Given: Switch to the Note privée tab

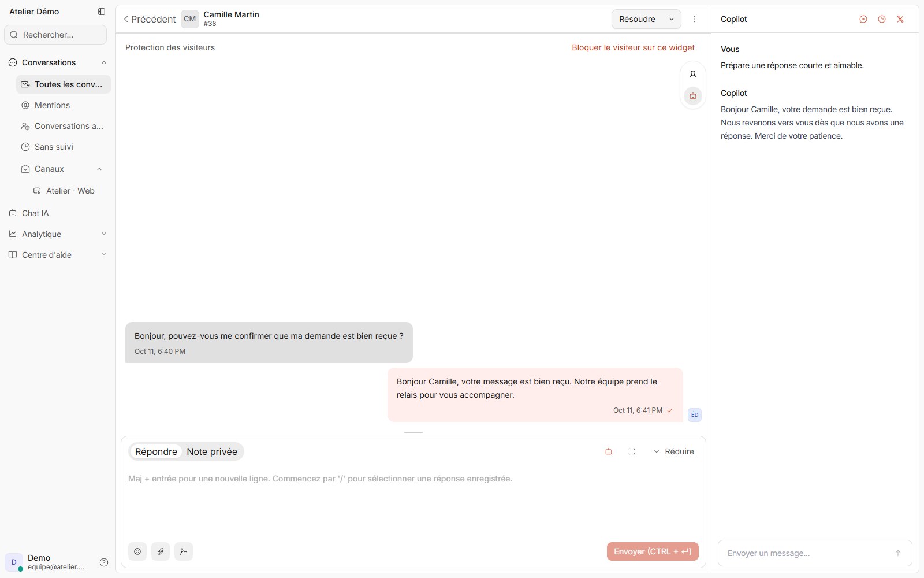Looking at the screenshot, I should (x=212, y=451).
